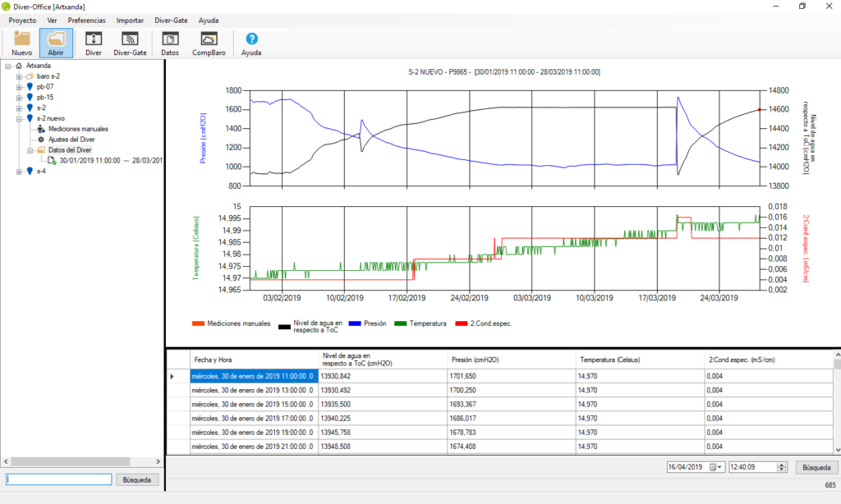Click the cell with value 13935,500
Image resolution: width=841 pixels, height=504 pixels.
(383, 405)
